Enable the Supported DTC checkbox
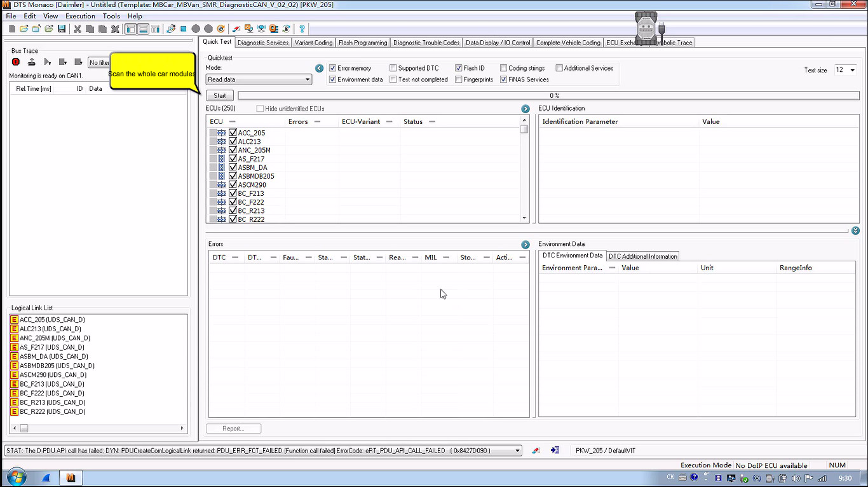This screenshot has height=487, width=868. click(x=393, y=68)
